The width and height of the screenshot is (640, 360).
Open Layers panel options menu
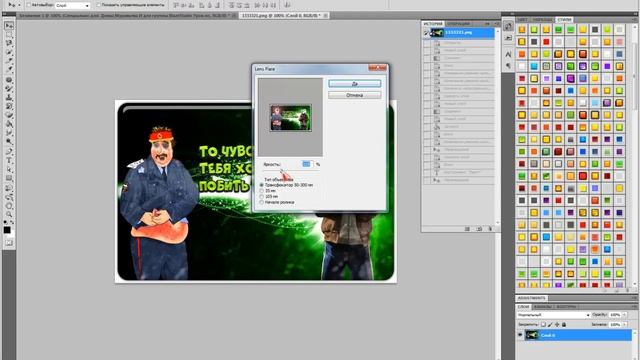pyautogui.click(x=634, y=307)
